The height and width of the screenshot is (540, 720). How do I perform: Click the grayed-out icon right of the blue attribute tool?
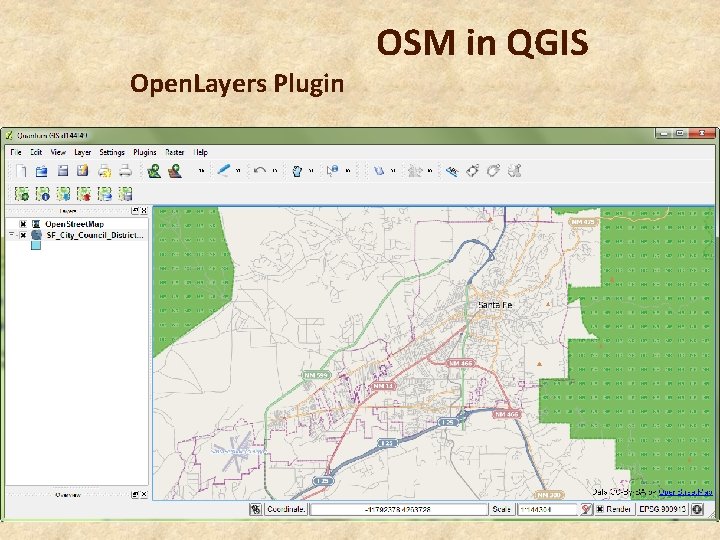tap(415, 171)
